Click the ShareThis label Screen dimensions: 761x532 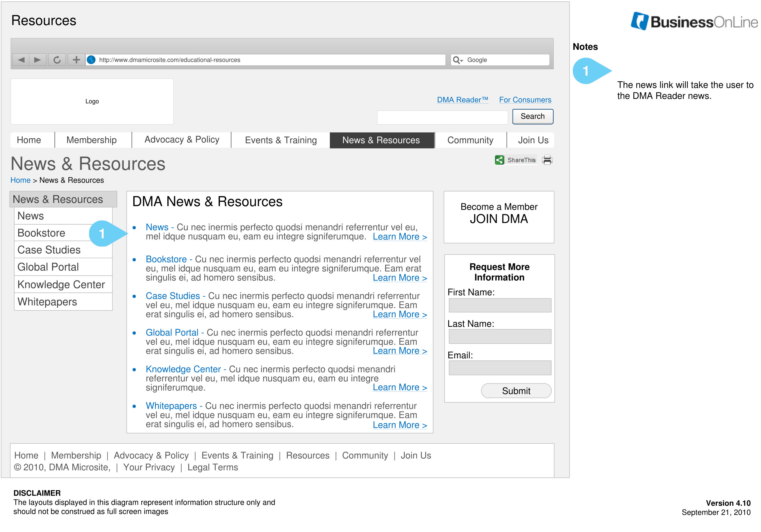(521, 160)
